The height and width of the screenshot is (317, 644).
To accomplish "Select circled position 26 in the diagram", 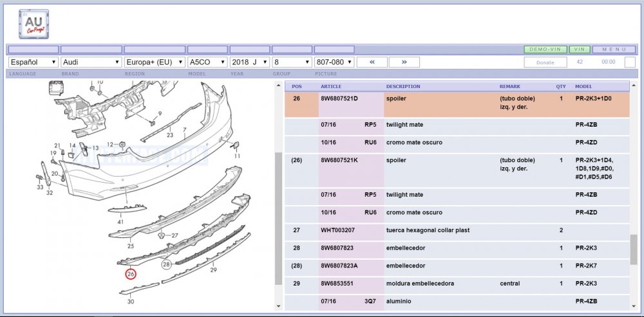I will click(131, 274).
